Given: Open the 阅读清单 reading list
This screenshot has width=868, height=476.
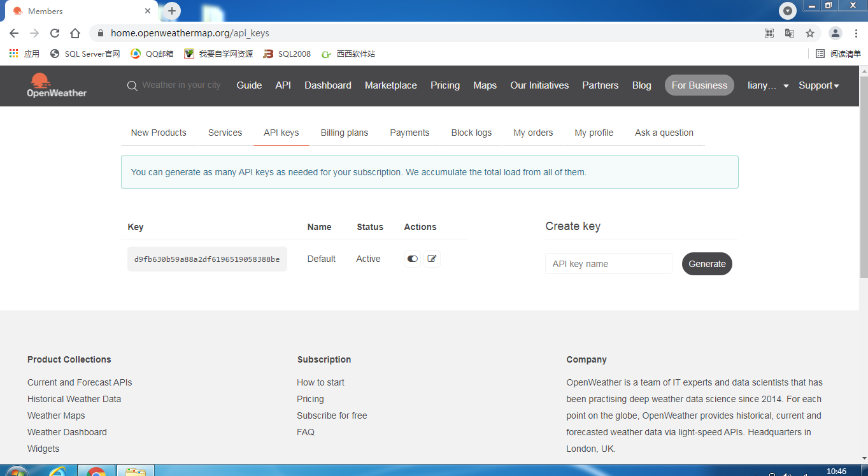Looking at the screenshot, I should tap(839, 54).
